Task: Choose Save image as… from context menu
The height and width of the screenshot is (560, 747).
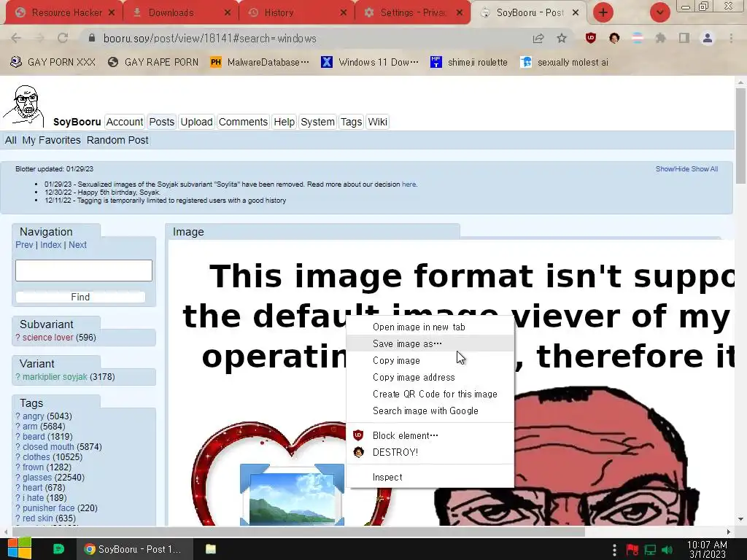Action: (x=430, y=344)
